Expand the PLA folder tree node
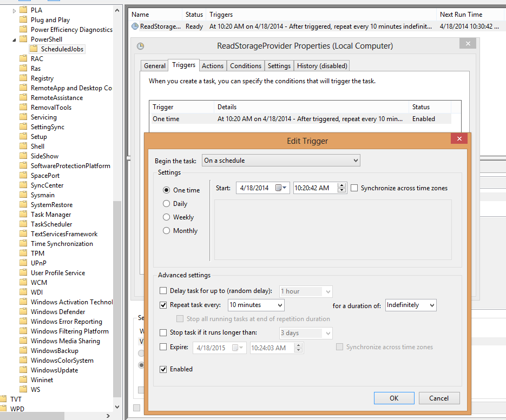Image resolution: width=506 pixels, height=420 pixels. (x=15, y=10)
